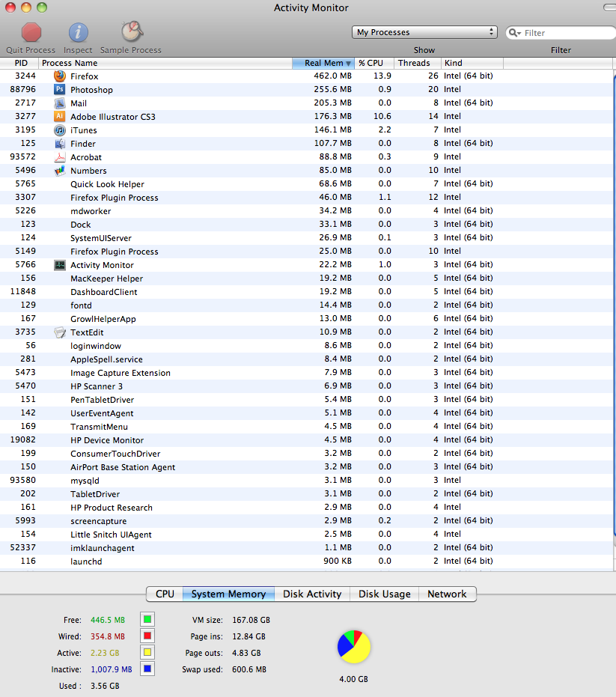Image resolution: width=616 pixels, height=697 pixels.
Task: Sort by Process Name column header
Action: 165,63
